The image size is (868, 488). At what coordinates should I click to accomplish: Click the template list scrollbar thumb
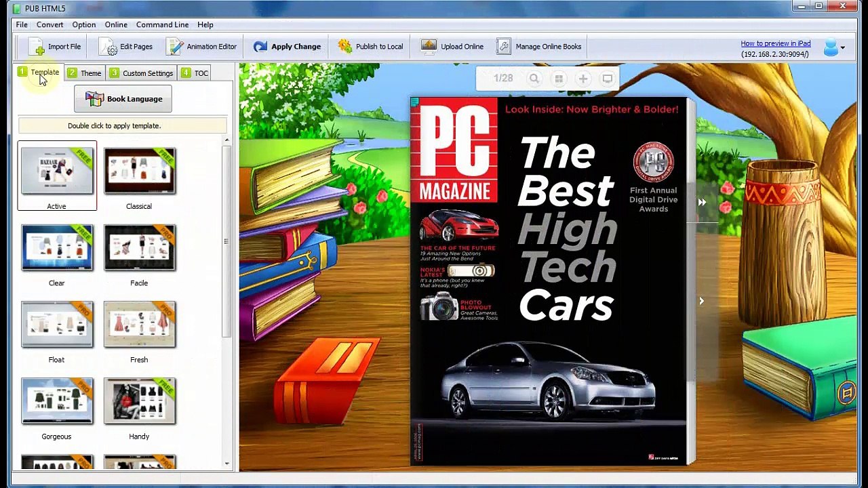point(226,241)
